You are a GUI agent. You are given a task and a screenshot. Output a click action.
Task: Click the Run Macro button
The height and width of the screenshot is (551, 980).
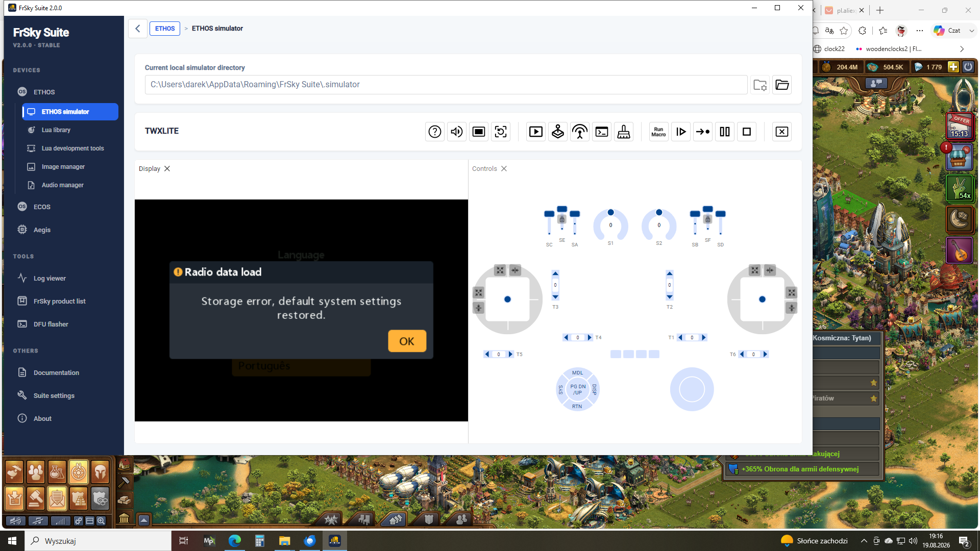coord(659,132)
